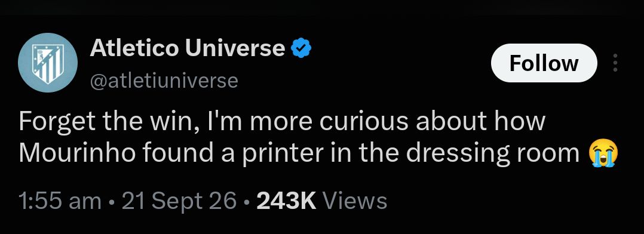Follow the Atletico Universe account
Screen dimensions: 644x234
coord(544,63)
